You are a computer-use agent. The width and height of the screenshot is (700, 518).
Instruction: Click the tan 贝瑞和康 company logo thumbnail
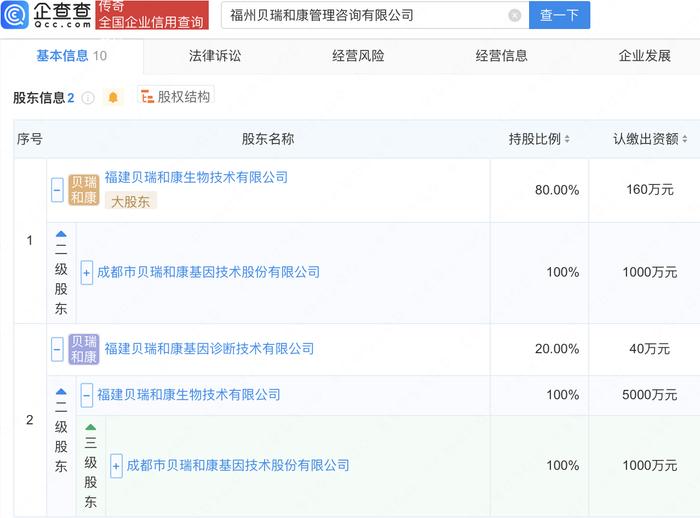84,190
